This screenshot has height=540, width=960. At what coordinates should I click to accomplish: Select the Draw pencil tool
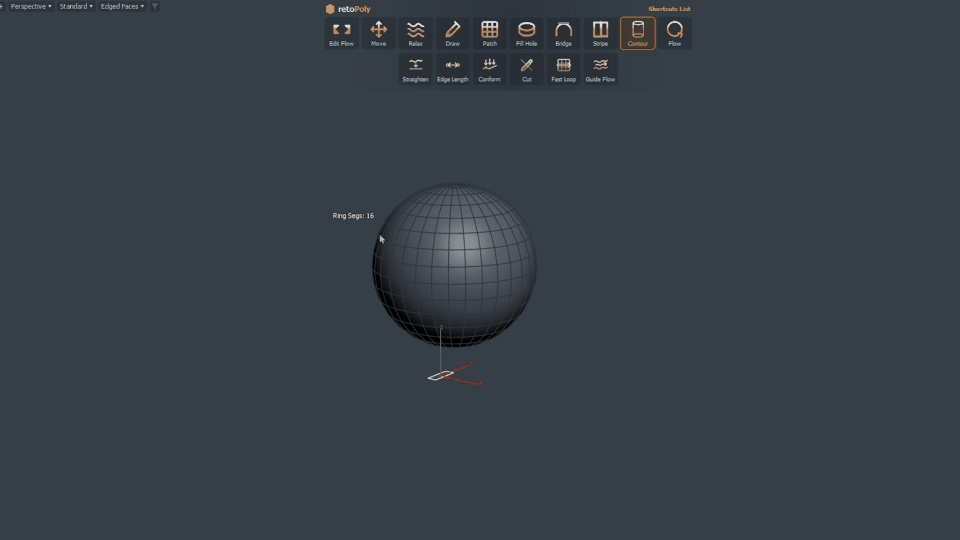coord(452,34)
